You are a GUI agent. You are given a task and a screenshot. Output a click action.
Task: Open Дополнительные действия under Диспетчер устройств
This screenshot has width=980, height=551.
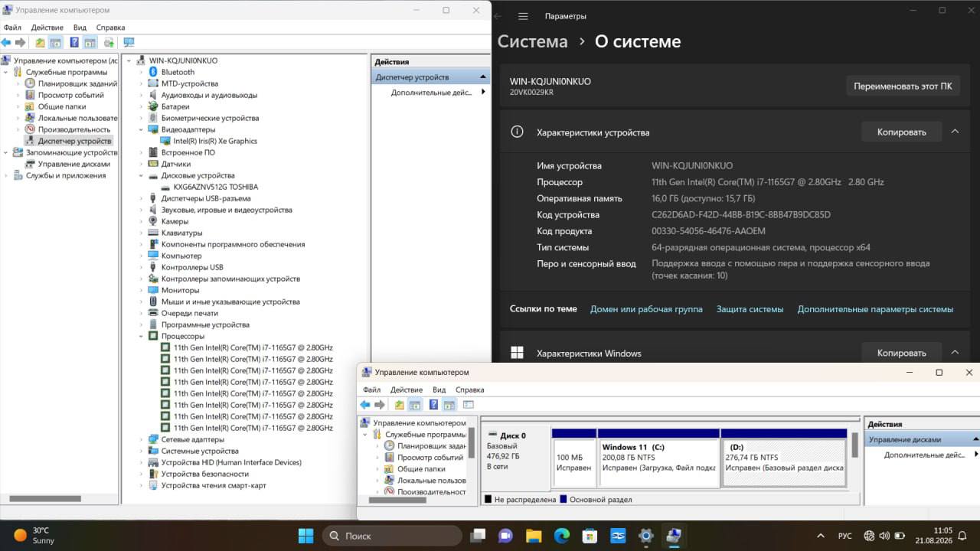pos(431,92)
